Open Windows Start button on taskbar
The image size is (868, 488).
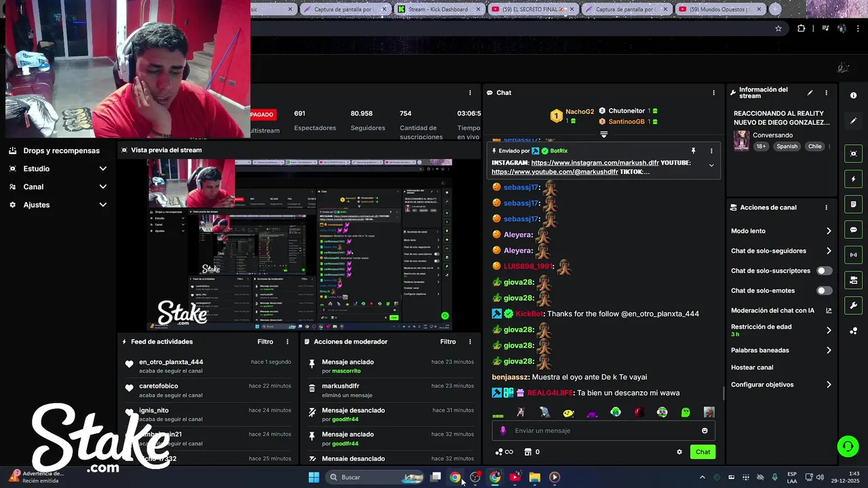point(314,477)
